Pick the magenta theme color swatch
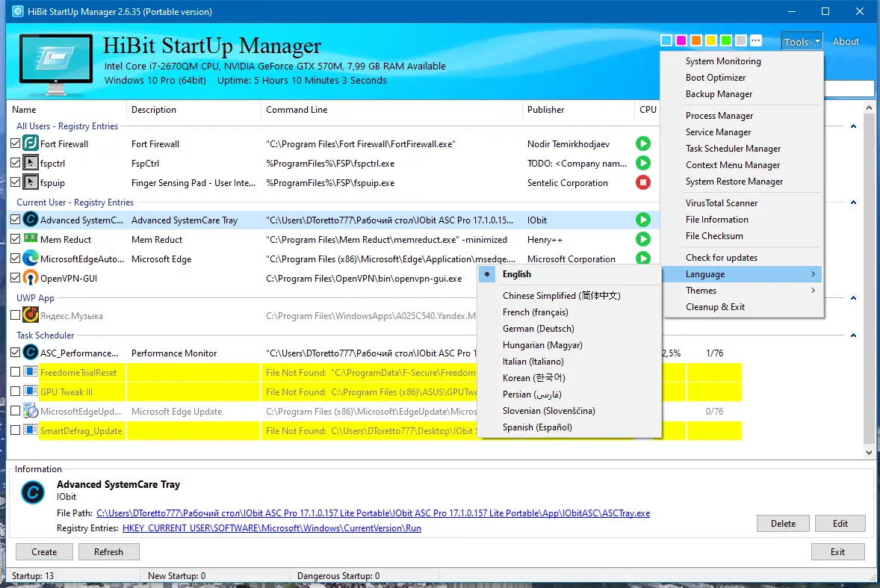Screen dimensions: 880x588 click(681, 40)
